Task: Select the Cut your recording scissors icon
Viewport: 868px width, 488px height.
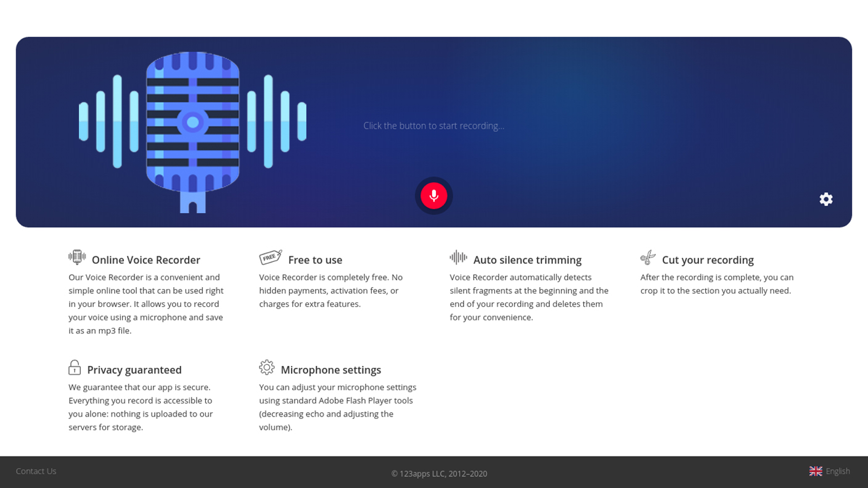Action: click(649, 257)
